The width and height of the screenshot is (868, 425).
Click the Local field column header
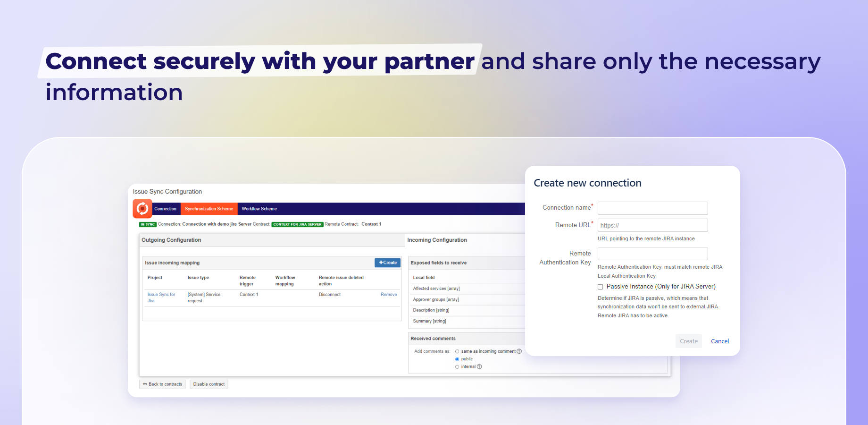coord(424,278)
